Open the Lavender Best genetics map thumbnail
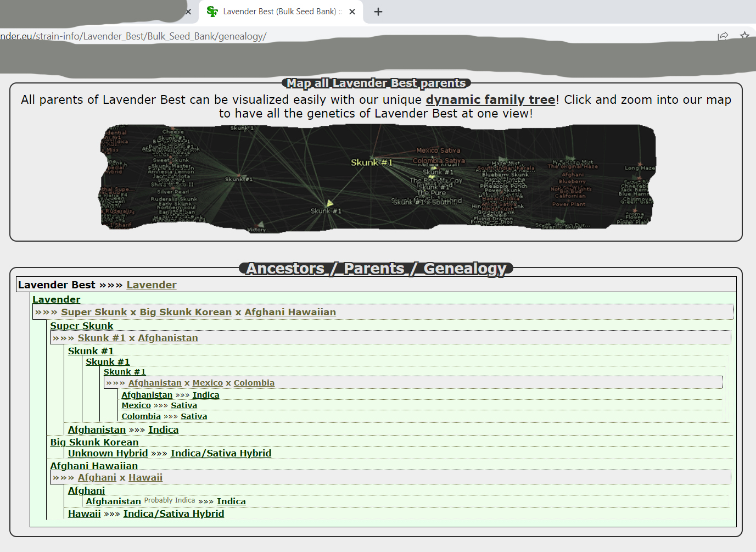 pyautogui.click(x=378, y=177)
